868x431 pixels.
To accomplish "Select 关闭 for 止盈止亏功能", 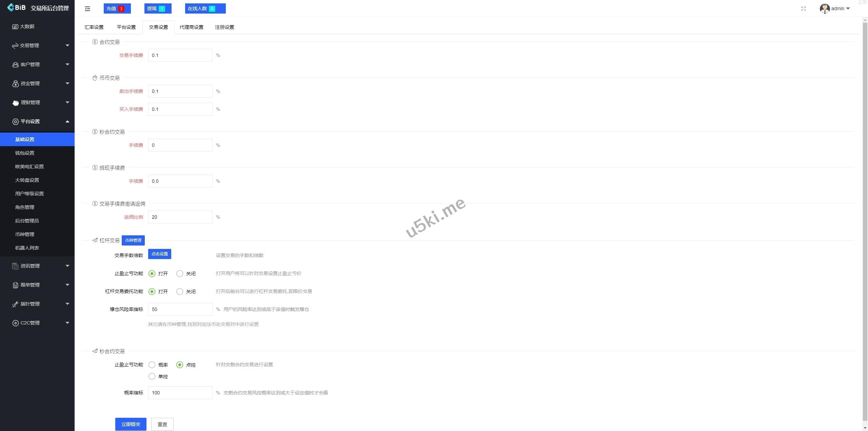I will coord(180,274).
